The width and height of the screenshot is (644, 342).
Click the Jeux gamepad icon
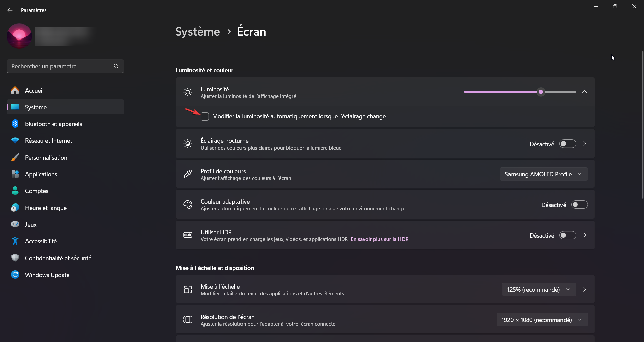pyautogui.click(x=15, y=224)
